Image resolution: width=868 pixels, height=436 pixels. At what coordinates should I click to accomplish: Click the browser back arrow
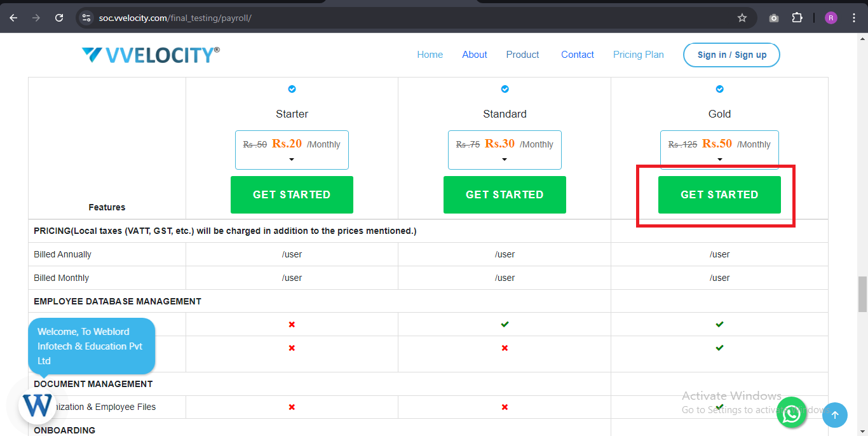(13, 18)
